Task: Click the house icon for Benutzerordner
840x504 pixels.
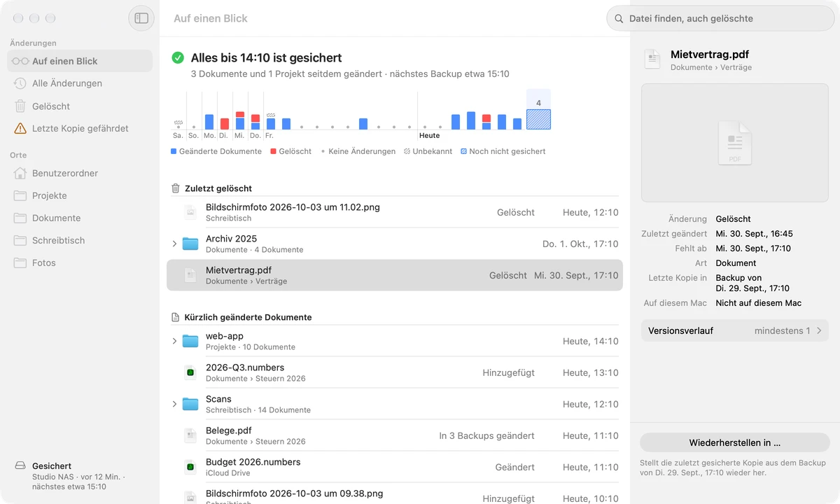Action: [x=20, y=173]
